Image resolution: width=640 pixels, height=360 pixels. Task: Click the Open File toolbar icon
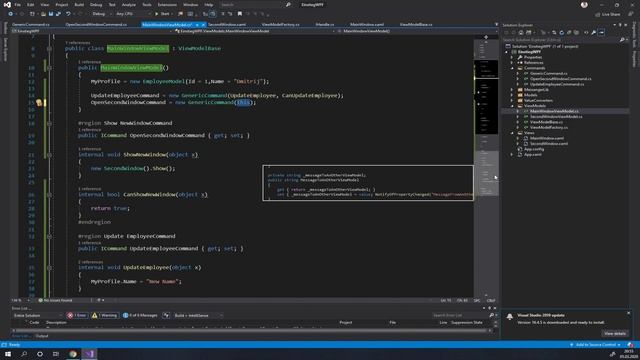click(x=43, y=14)
